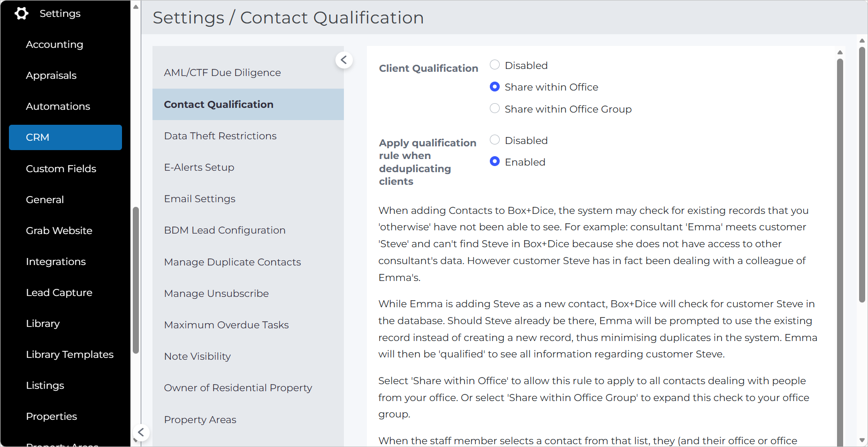This screenshot has width=868, height=447.
Task: Open Data Theft Restrictions page
Action: click(x=220, y=136)
